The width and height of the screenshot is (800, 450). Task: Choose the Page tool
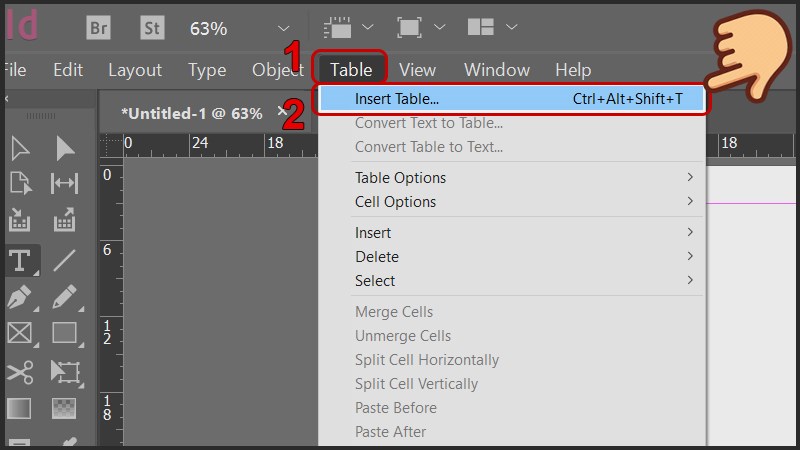(x=20, y=183)
